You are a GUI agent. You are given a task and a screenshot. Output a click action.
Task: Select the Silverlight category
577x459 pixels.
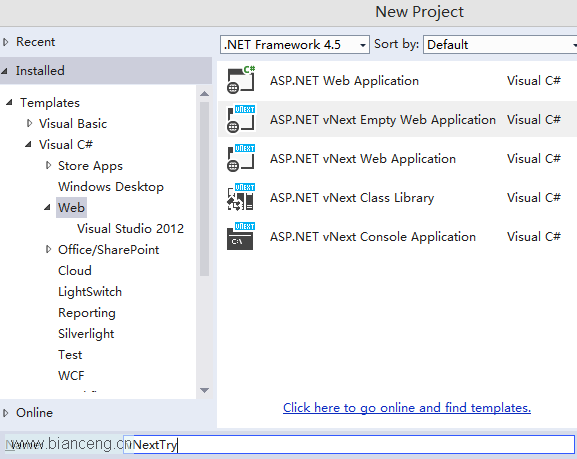86,334
